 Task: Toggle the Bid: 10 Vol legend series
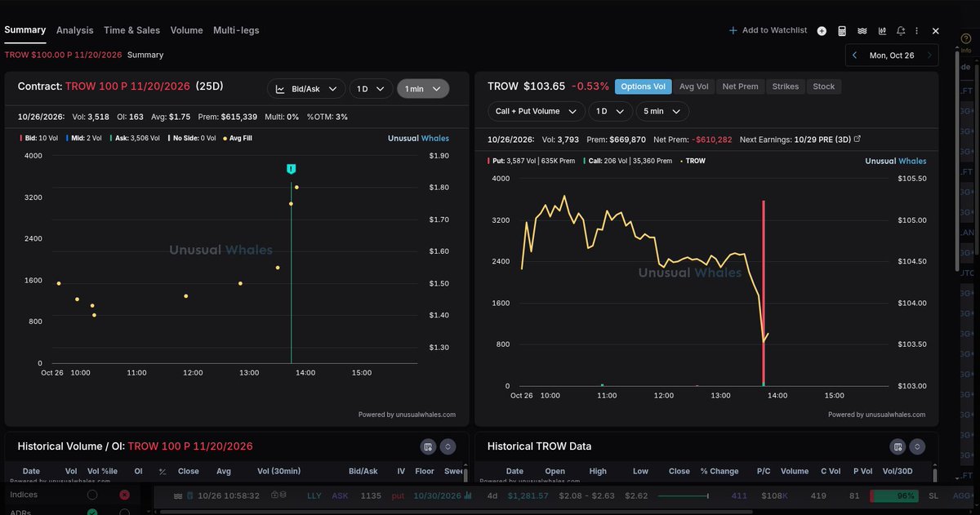point(38,138)
